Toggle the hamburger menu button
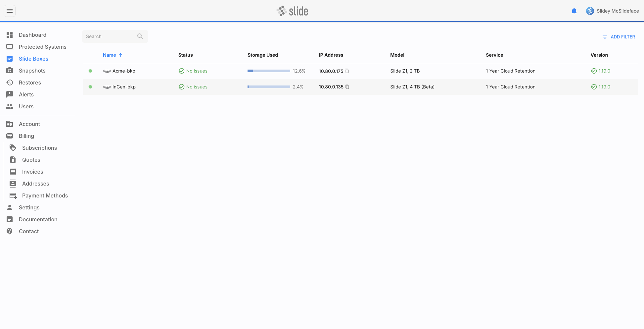644x329 pixels. coord(10,11)
